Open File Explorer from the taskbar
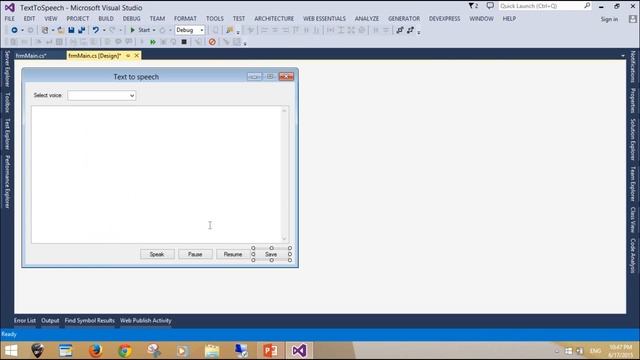 [212, 351]
